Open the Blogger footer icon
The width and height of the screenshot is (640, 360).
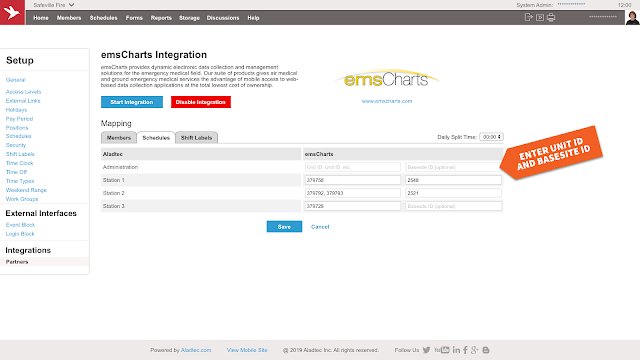[x=486, y=350]
